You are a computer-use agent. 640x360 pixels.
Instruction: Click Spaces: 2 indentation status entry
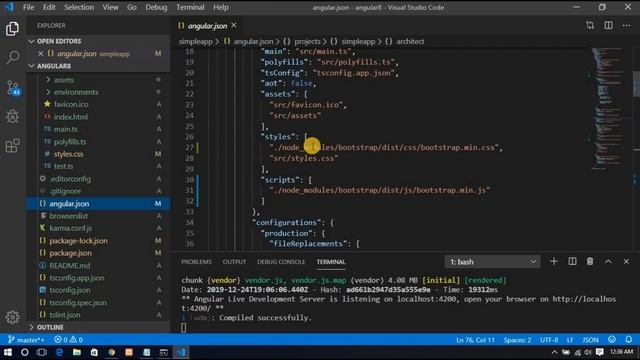click(x=517, y=340)
